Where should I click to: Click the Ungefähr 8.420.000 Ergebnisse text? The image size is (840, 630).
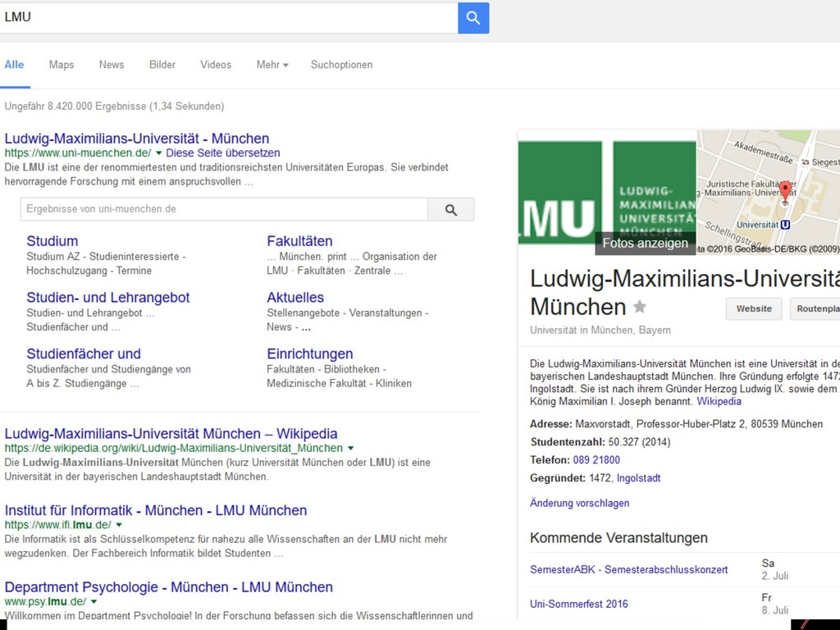click(114, 106)
